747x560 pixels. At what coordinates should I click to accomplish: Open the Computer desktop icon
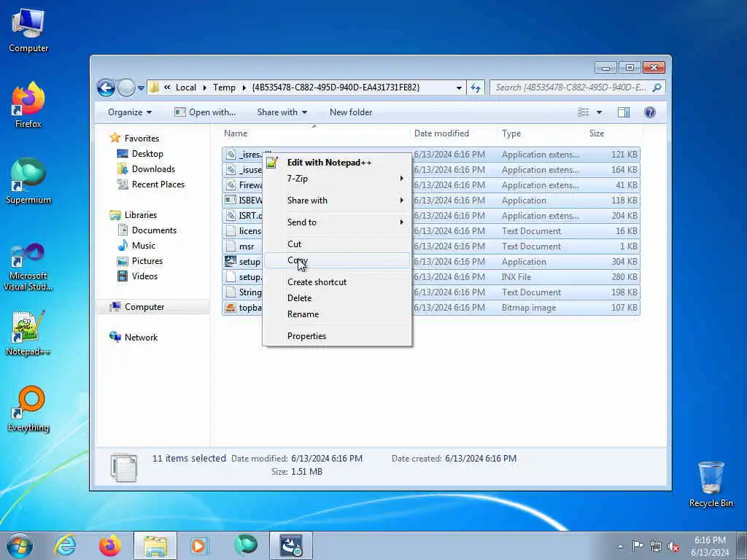pos(28,31)
